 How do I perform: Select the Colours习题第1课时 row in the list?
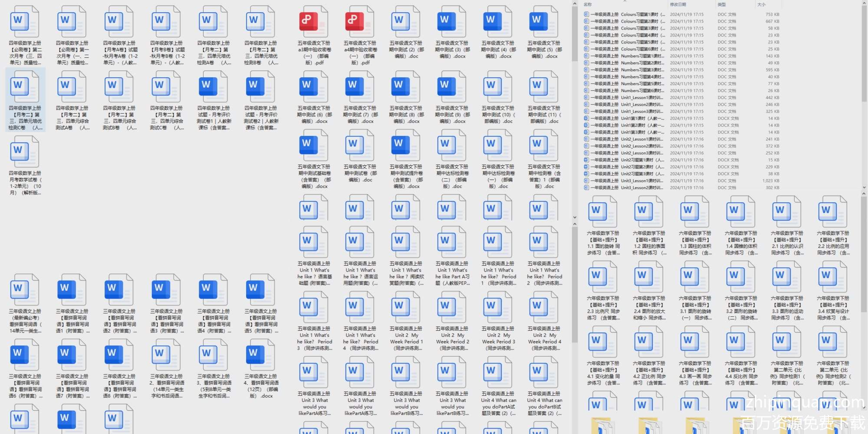(x=681, y=14)
